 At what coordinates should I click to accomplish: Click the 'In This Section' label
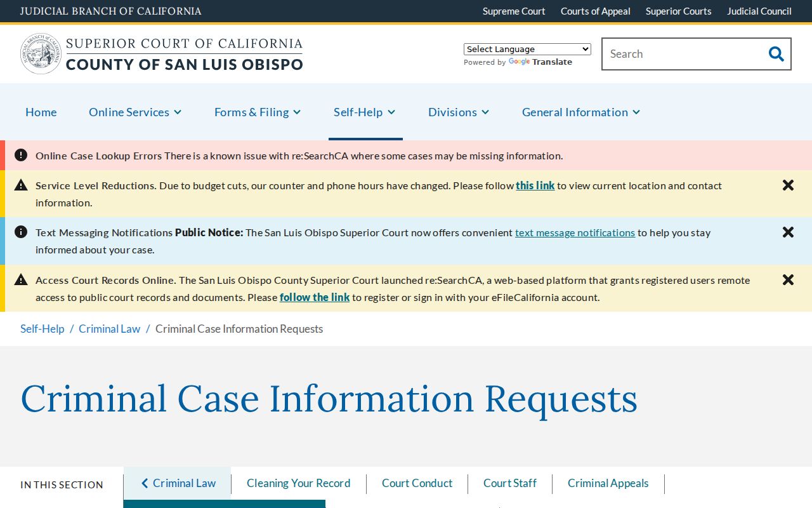[62, 485]
